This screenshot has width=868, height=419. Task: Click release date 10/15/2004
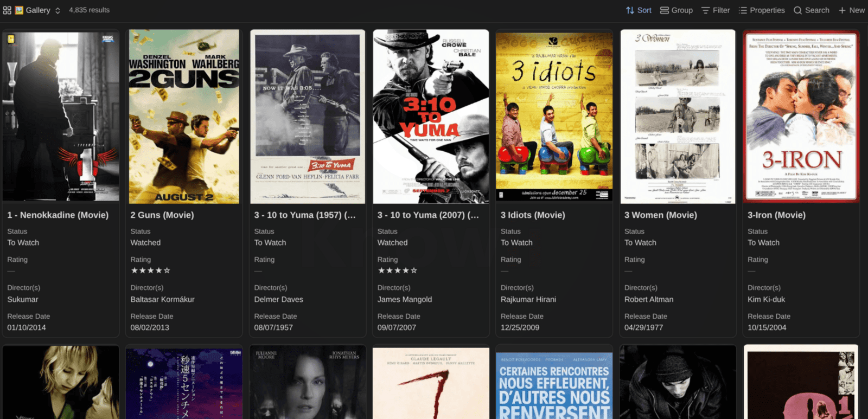(767, 327)
